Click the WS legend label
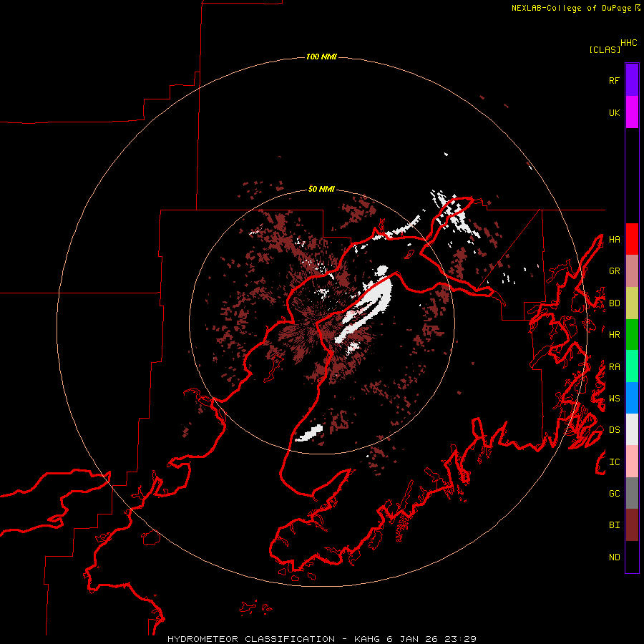The image size is (644, 644). (x=614, y=399)
